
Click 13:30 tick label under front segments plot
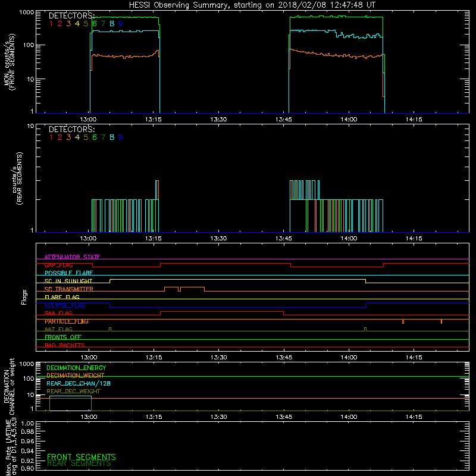218,120
